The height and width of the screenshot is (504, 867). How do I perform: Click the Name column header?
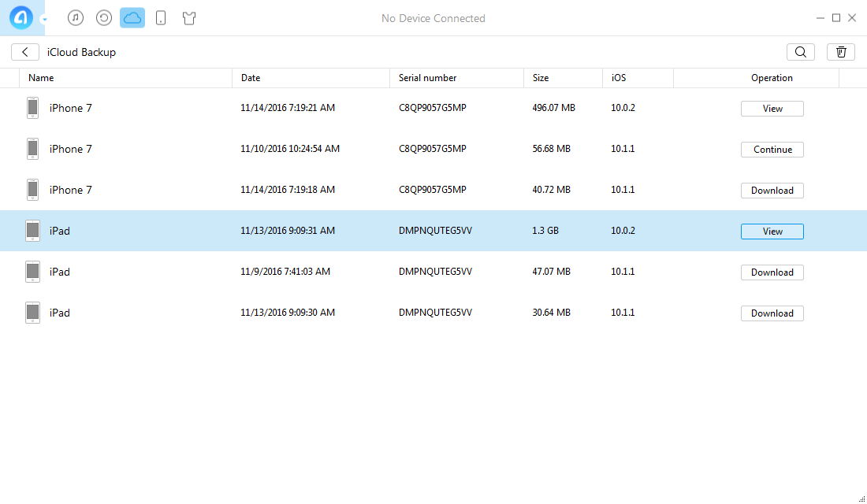[x=41, y=78]
